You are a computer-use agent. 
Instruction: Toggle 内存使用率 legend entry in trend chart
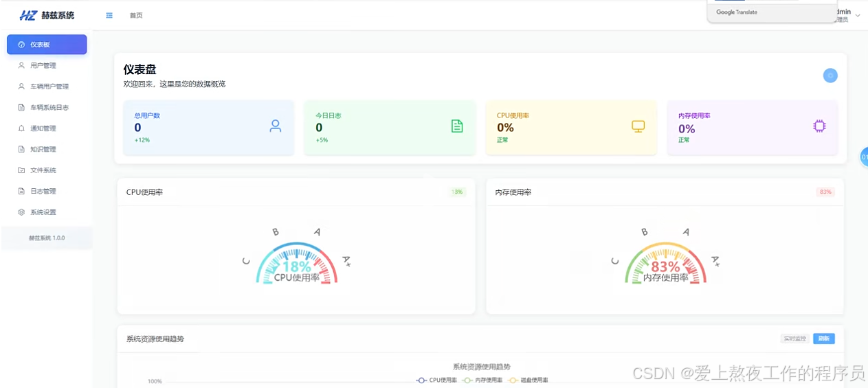(x=482, y=380)
